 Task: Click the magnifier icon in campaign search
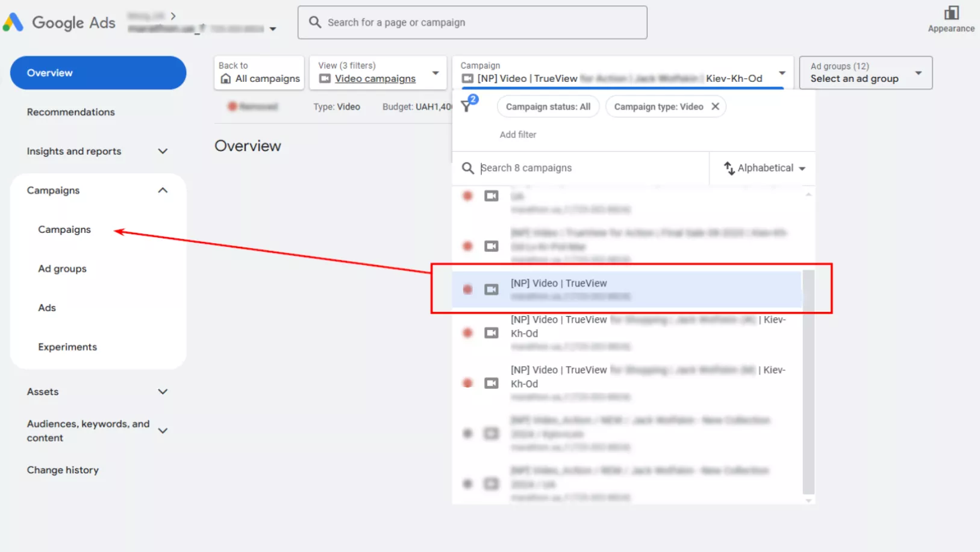467,168
